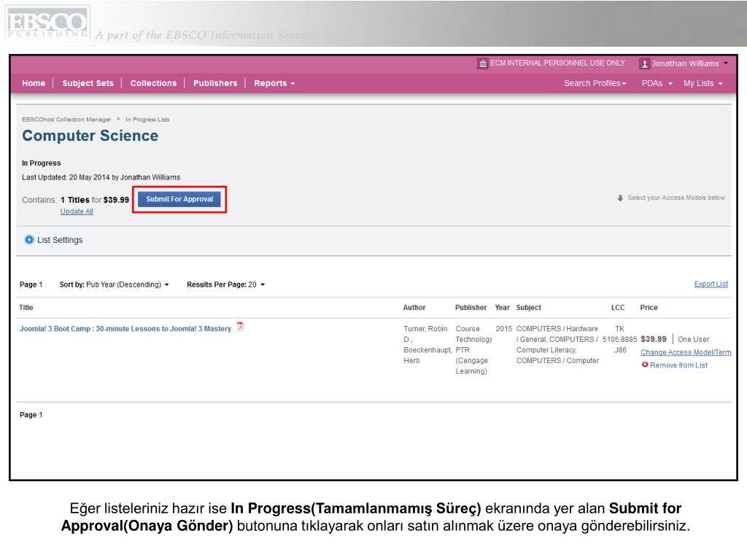Click the Year column header
The image size is (747, 560).
[502, 308]
